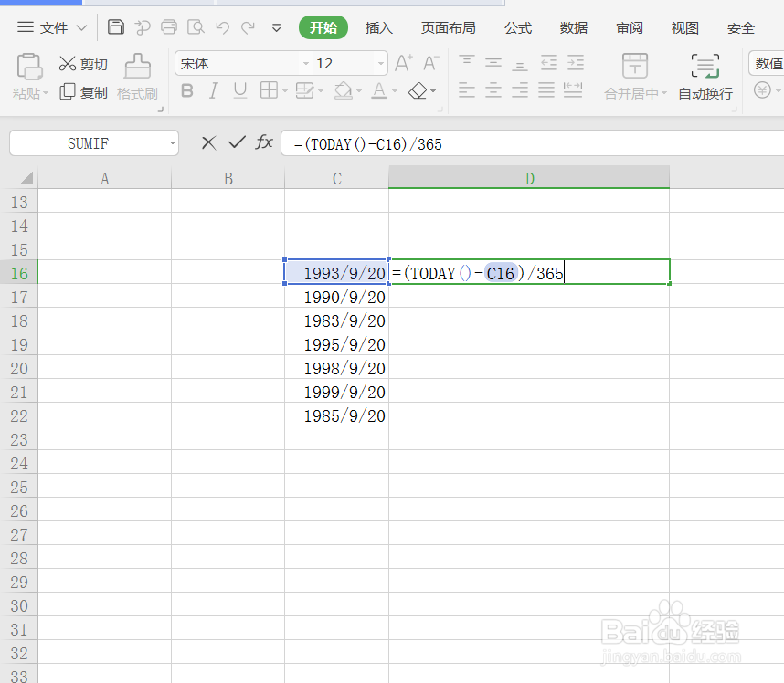Click the distributed alignment icon
This screenshot has width=784, height=683.
pyautogui.click(x=573, y=90)
